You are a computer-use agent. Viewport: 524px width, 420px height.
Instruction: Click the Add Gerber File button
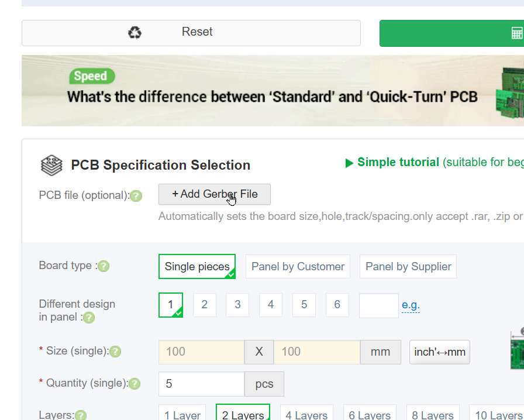pyautogui.click(x=215, y=194)
